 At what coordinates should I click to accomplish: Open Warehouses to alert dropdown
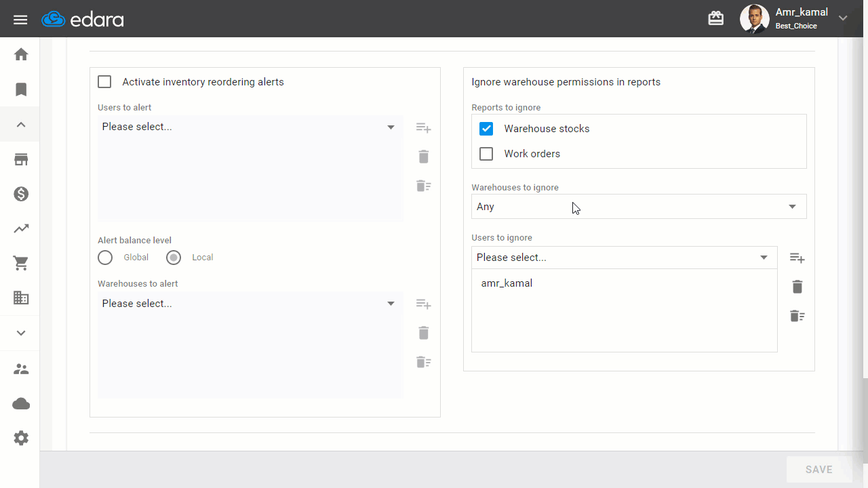pos(250,304)
